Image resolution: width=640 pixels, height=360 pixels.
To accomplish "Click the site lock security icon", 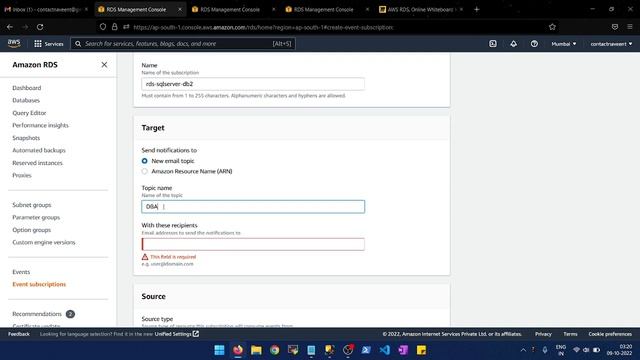I will [x=115, y=27].
